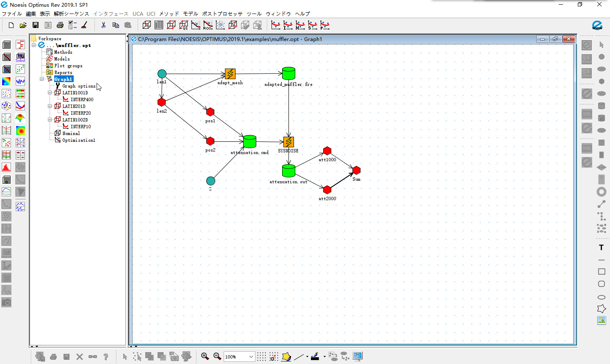Zoom in with the magnifier plus icon
This screenshot has width=610, height=364.
coord(205,356)
